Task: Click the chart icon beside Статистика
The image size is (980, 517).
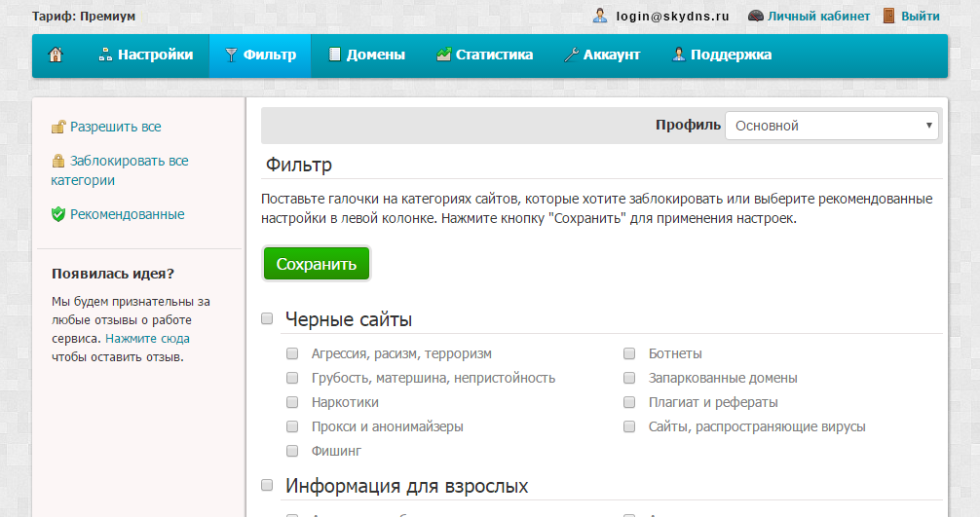Action: [443, 55]
